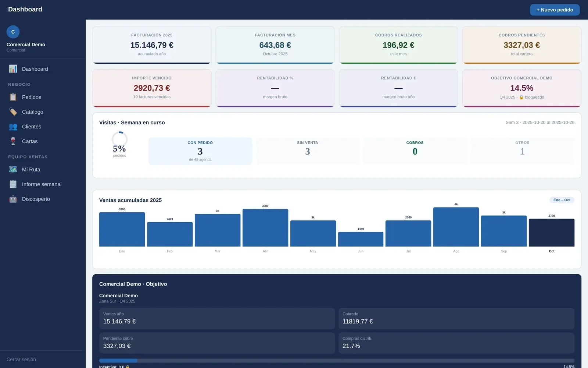This screenshot has height=368, width=588.
Task: Click the Cartas wine glass icon
Action: pyautogui.click(x=13, y=141)
